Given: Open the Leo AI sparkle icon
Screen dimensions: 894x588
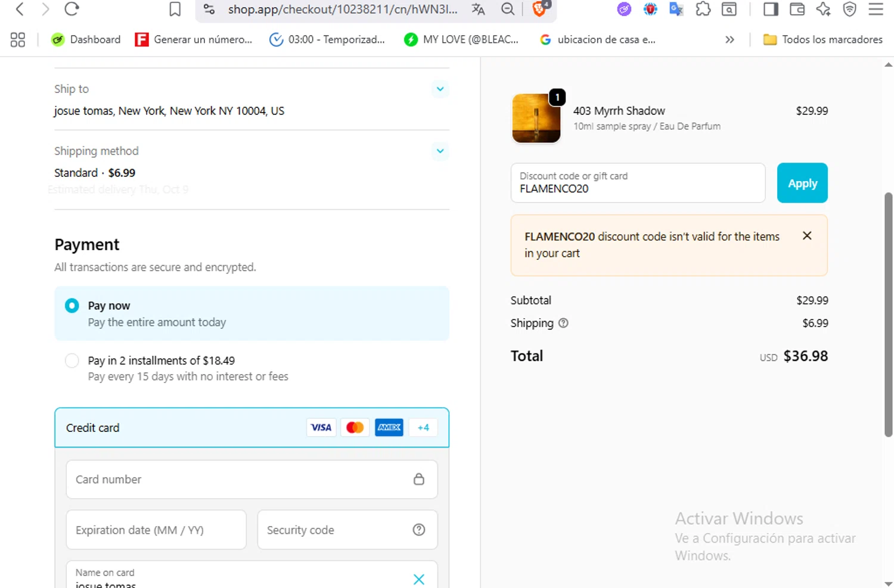Looking at the screenshot, I should coord(823,9).
